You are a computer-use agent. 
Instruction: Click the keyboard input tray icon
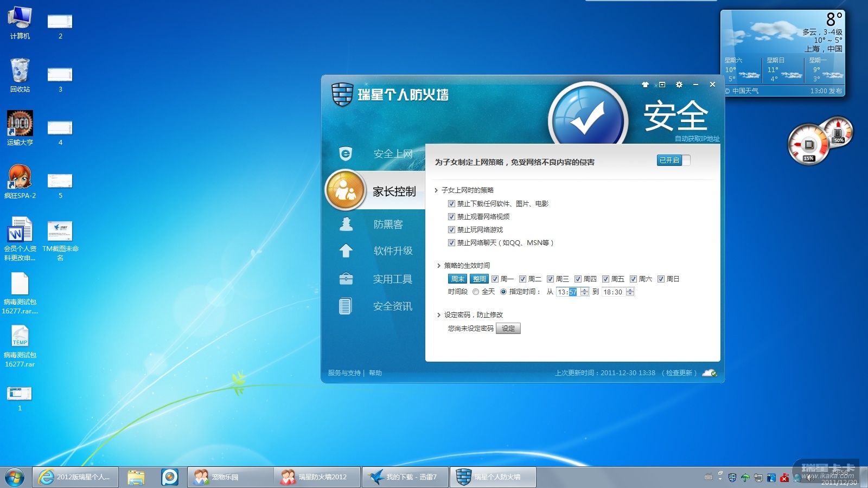709,477
